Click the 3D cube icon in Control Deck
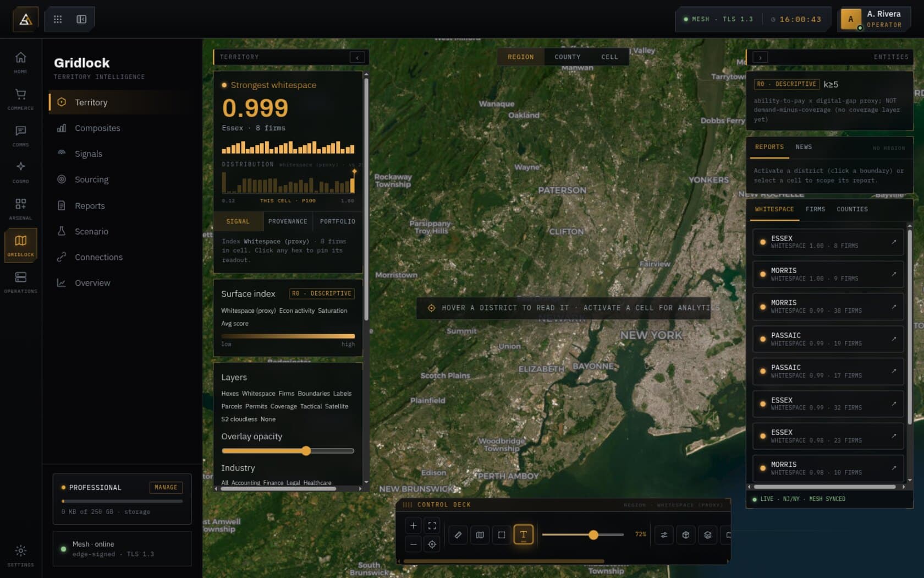This screenshot has height=578, width=924. point(686,535)
